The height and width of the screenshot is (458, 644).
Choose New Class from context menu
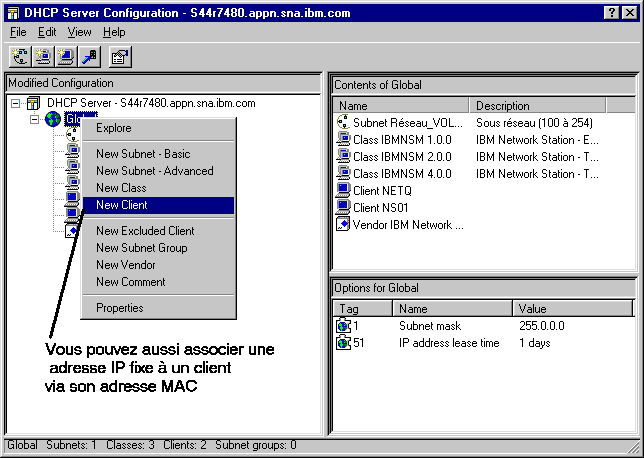tap(159, 188)
